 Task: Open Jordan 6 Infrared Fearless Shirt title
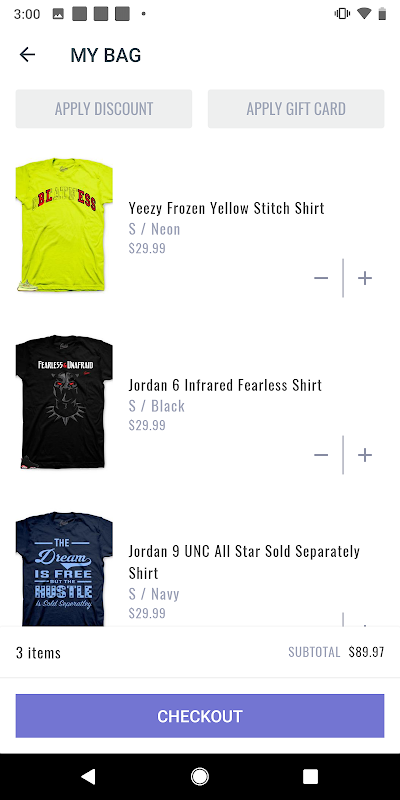coord(225,385)
